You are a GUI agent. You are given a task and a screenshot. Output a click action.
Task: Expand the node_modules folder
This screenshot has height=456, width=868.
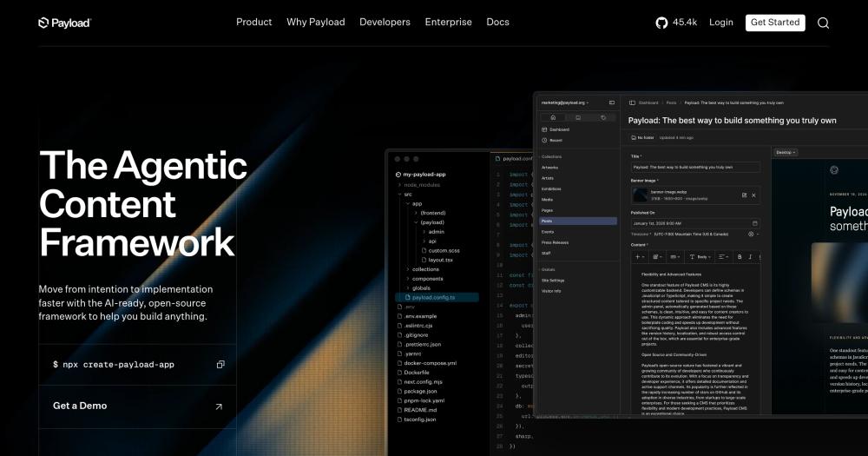[419, 184]
